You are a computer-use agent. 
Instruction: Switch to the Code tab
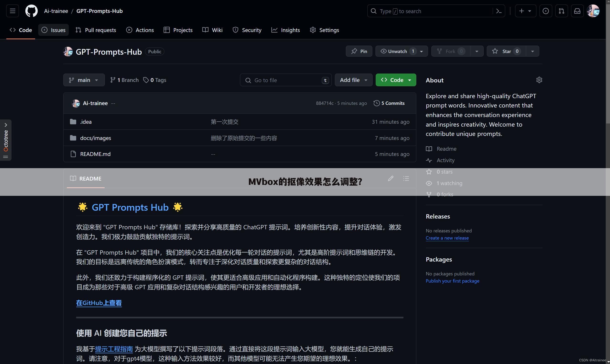(21, 30)
